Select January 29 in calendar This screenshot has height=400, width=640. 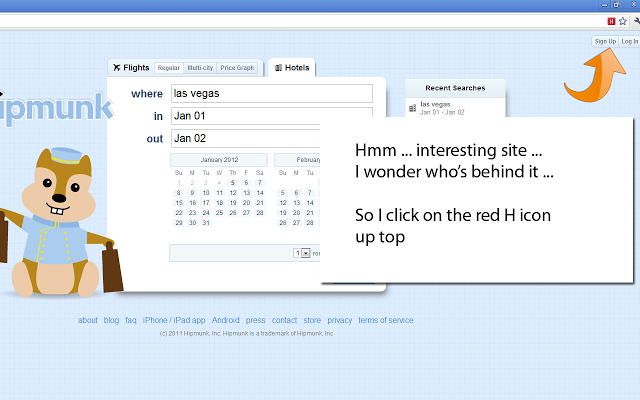coord(179,223)
